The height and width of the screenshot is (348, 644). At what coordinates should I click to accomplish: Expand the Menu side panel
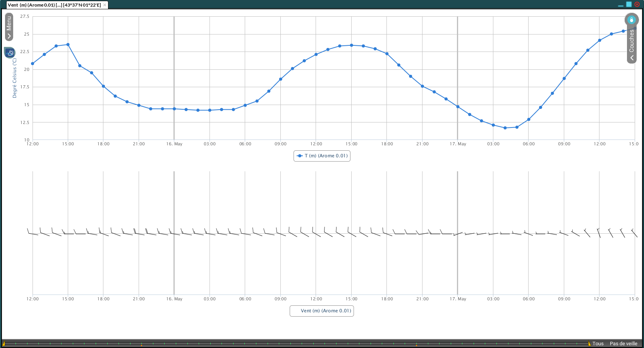pos(9,27)
